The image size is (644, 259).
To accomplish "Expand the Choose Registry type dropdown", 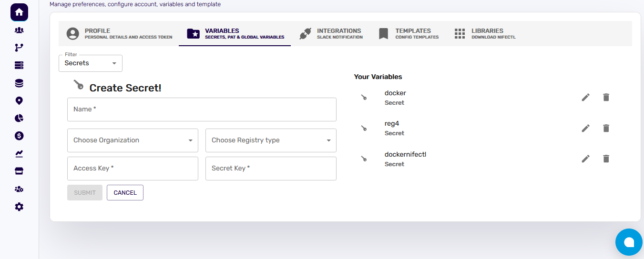I will 271,140.
